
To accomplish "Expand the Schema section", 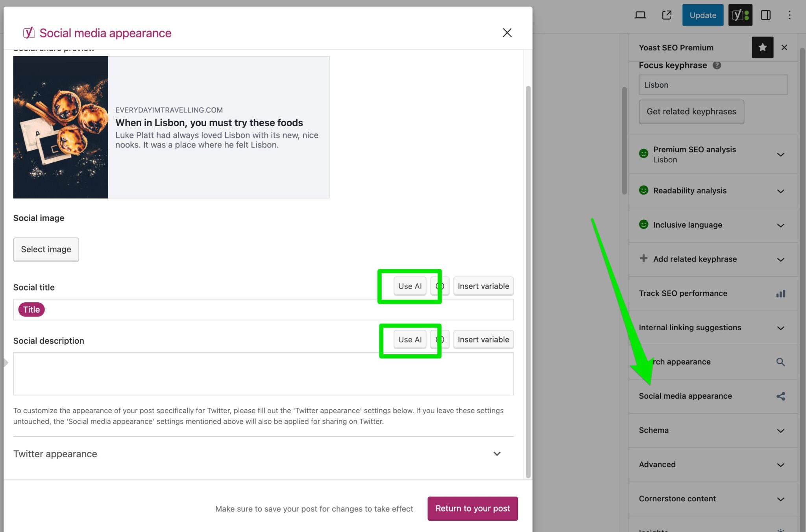I will (x=780, y=431).
